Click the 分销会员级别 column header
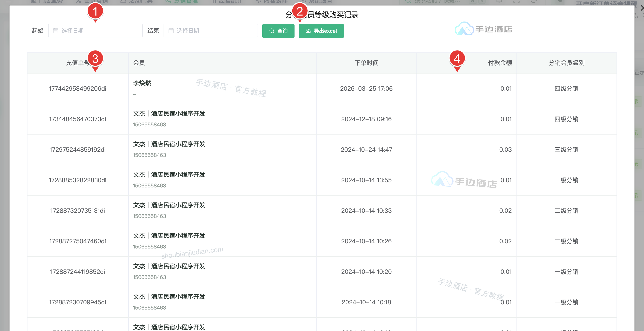This screenshot has width=644, height=331. (x=567, y=63)
